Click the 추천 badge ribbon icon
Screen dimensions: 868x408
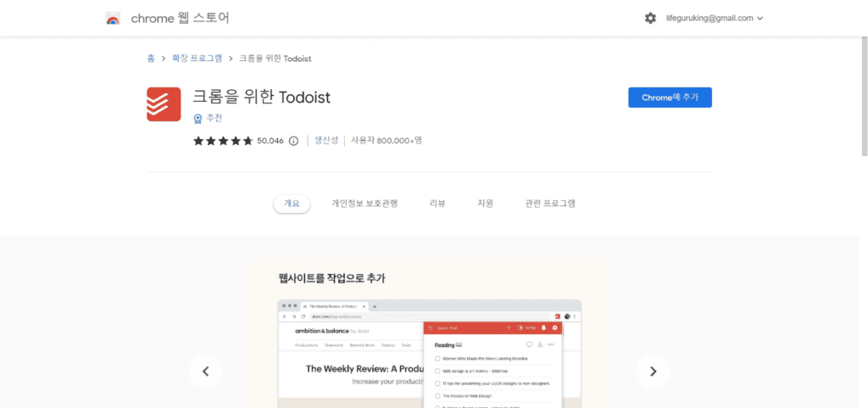[198, 119]
